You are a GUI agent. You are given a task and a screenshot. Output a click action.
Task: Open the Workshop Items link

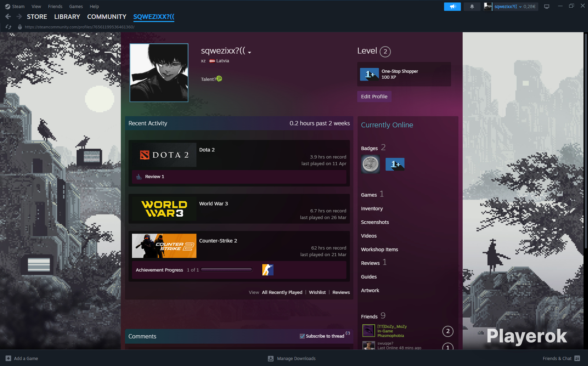pos(380,250)
